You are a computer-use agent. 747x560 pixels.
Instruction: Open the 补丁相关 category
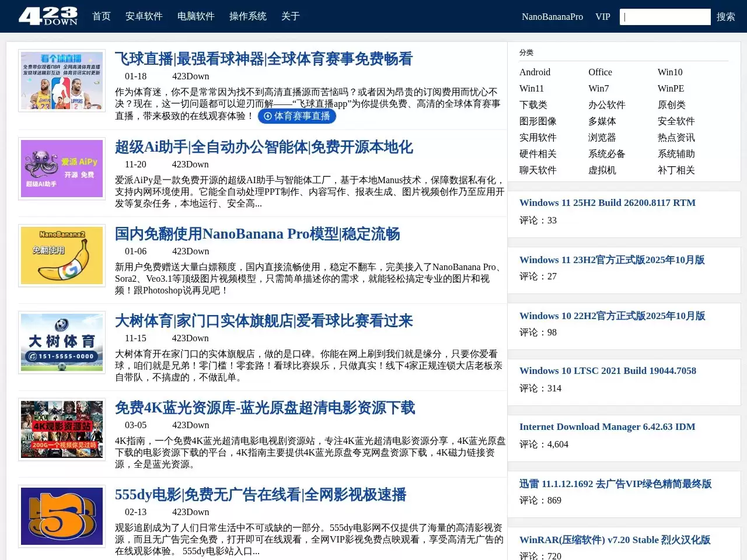click(676, 170)
